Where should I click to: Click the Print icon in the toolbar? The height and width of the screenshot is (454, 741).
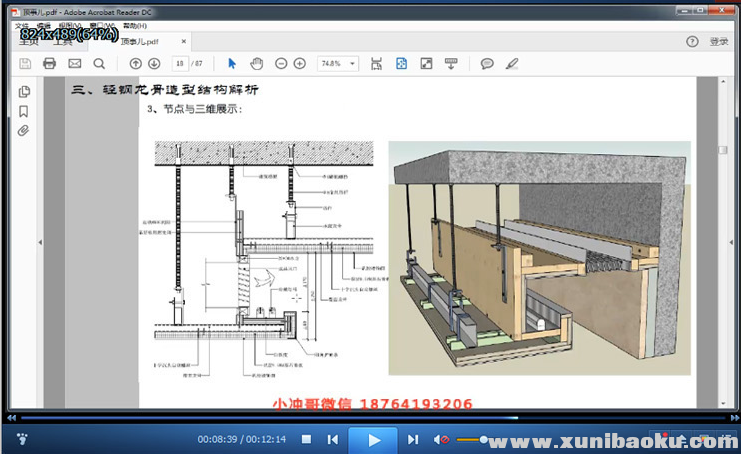pos(49,63)
